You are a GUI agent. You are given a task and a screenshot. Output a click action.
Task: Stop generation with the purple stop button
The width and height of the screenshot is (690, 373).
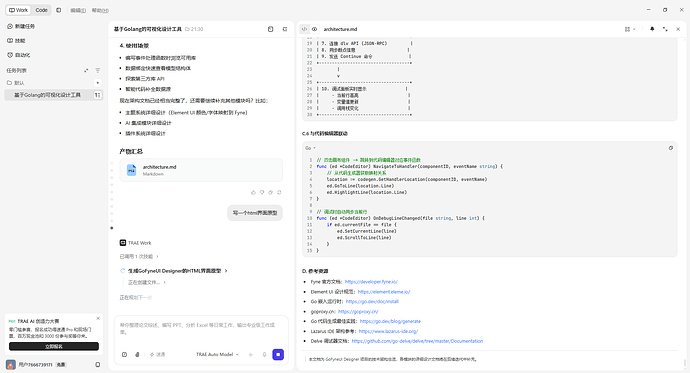278,355
